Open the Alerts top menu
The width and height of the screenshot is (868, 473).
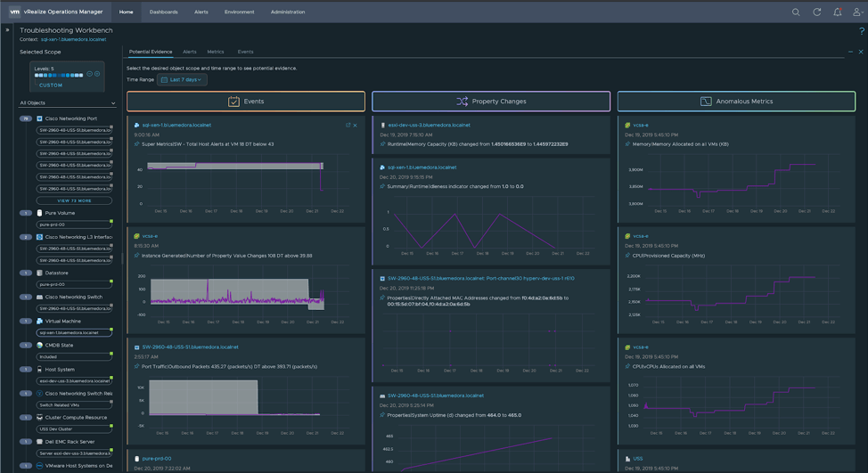[x=201, y=12]
